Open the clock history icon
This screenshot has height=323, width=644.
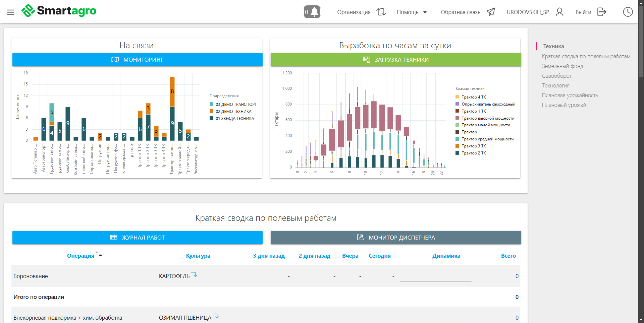[x=628, y=12]
